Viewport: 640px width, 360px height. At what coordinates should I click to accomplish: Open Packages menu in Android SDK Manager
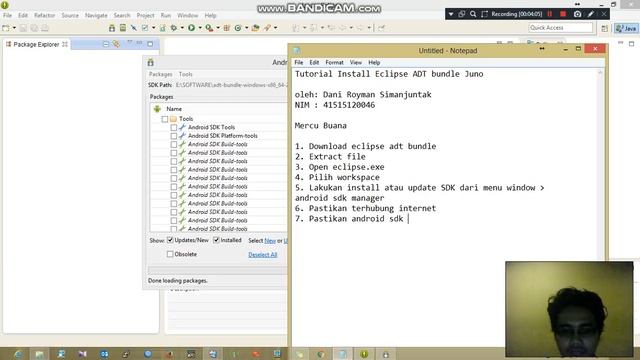click(x=160, y=74)
